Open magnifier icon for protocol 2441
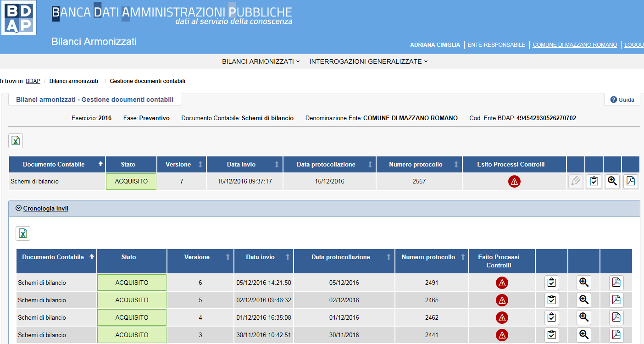The height and width of the screenshot is (344, 644). (584, 335)
